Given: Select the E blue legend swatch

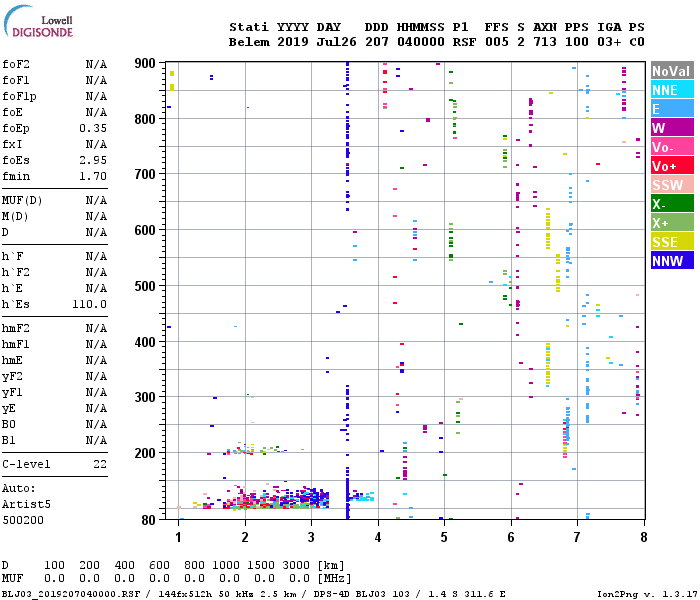Looking at the screenshot, I should coord(672,109).
